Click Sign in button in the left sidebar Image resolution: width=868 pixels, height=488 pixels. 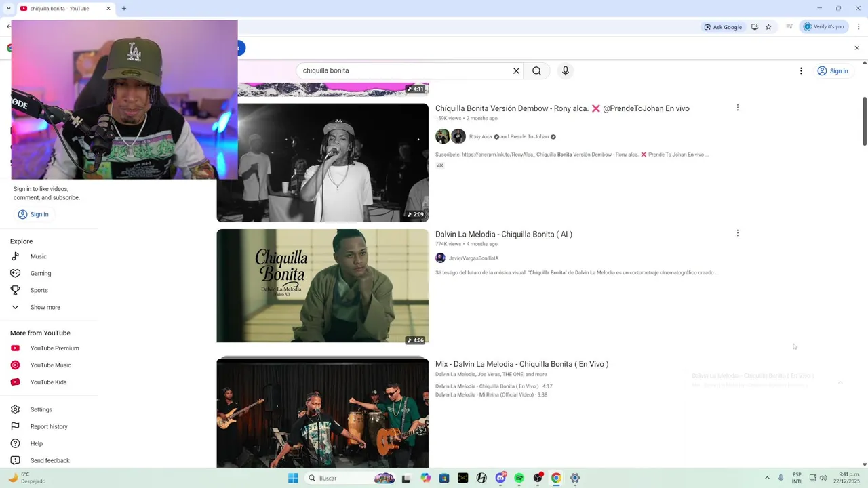point(33,214)
